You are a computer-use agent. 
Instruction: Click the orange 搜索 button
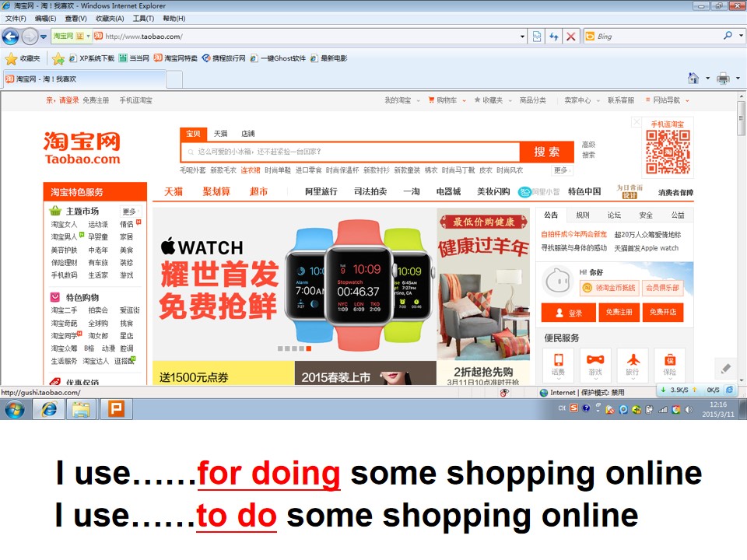(547, 152)
